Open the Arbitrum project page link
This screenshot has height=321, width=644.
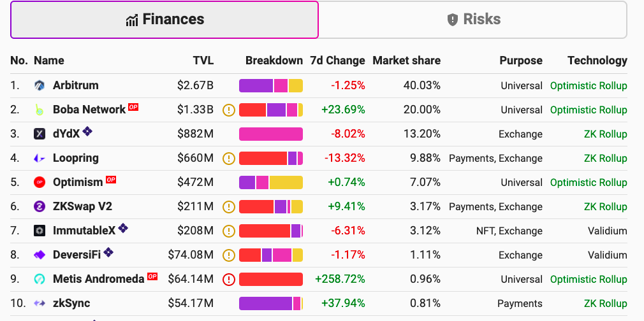76,85
